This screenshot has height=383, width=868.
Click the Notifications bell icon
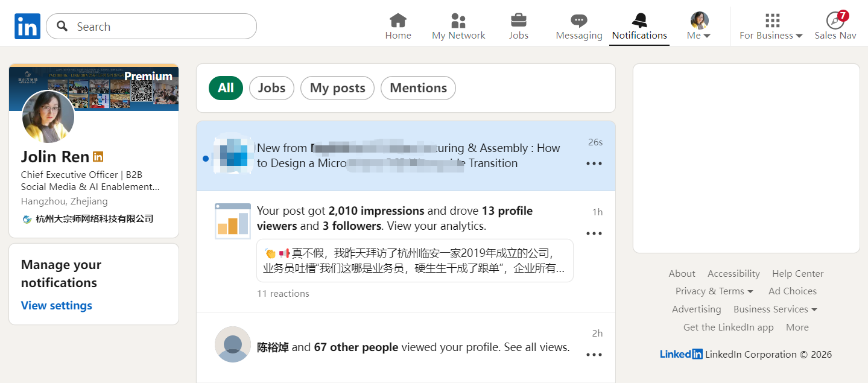(639, 21)
